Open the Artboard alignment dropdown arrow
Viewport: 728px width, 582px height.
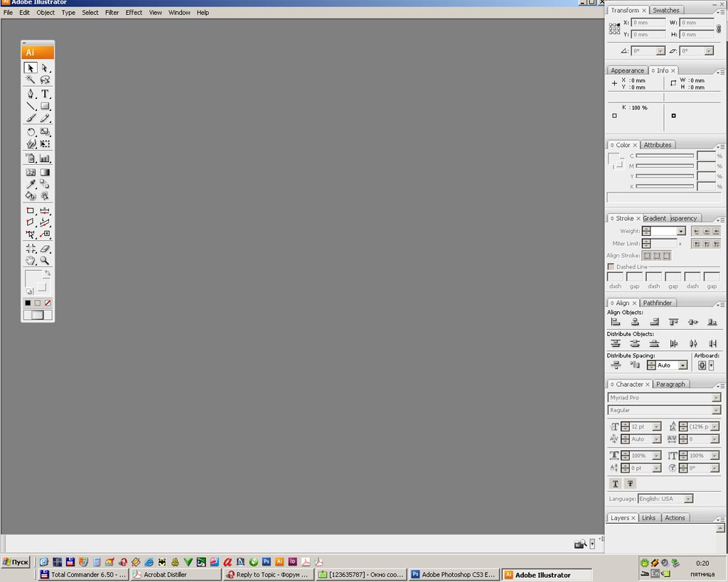pos(711,365)
